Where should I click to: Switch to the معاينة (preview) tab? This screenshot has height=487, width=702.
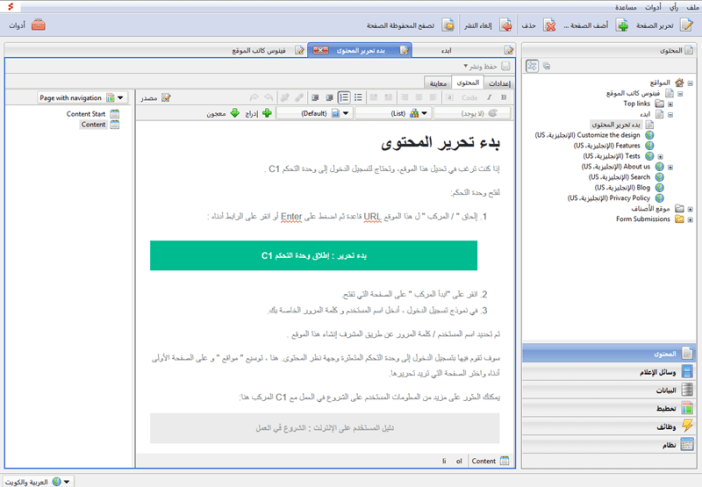click(438, 83)
